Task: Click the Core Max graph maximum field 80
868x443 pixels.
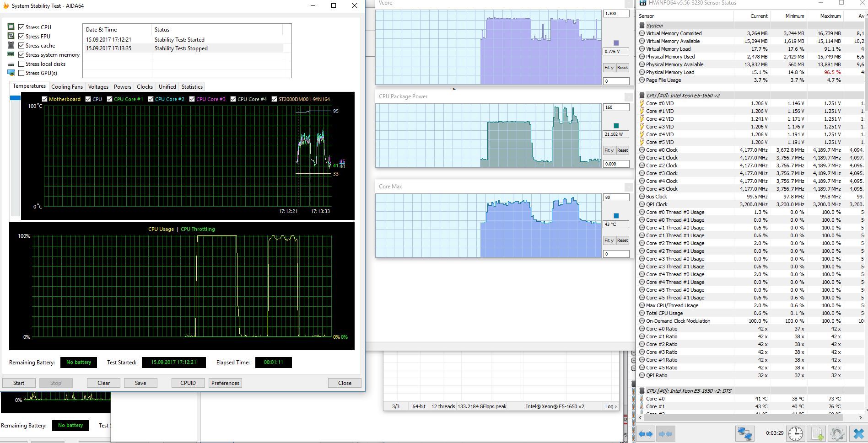Action: 616,197
